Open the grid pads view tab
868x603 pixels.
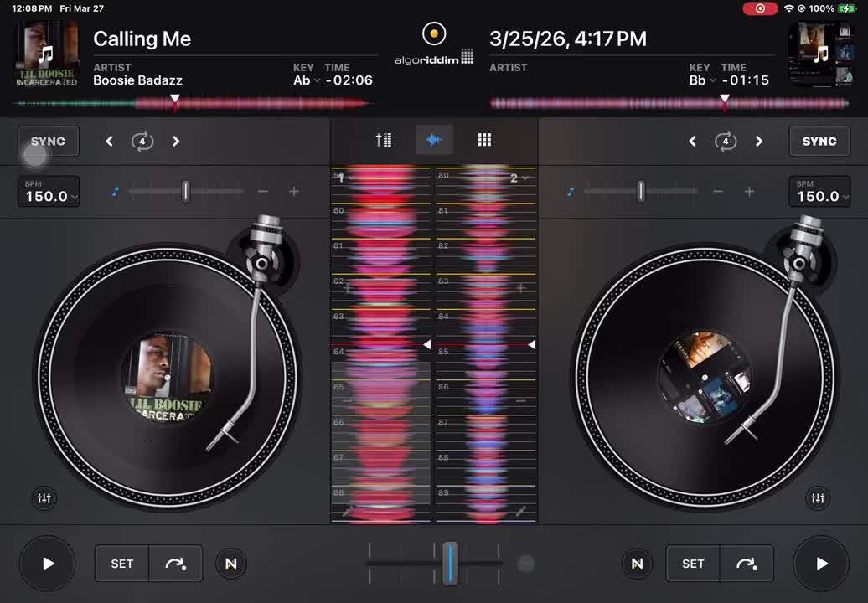484,139
